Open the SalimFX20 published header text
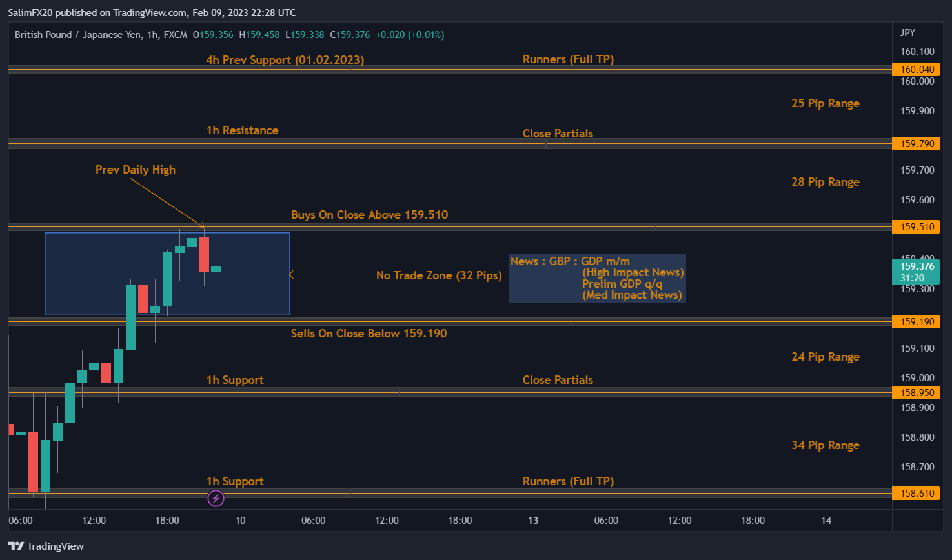 pos(152,12)
